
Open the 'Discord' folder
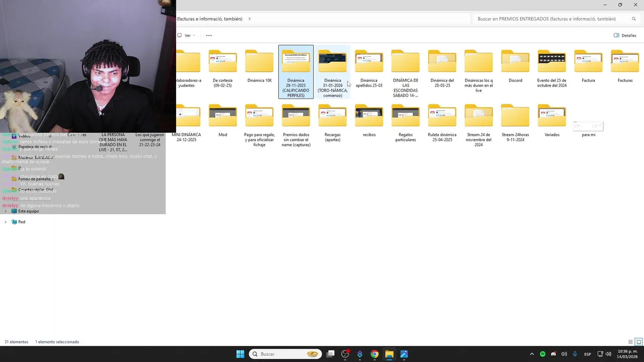[515, 66]
